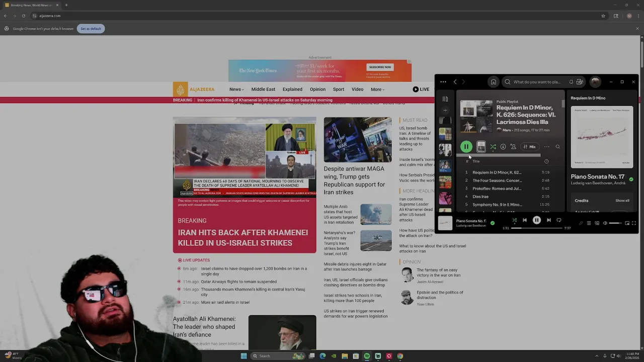The image size is (644, 362).
Task: Open Spotify notifications bell icon
Action: (571, 82)
